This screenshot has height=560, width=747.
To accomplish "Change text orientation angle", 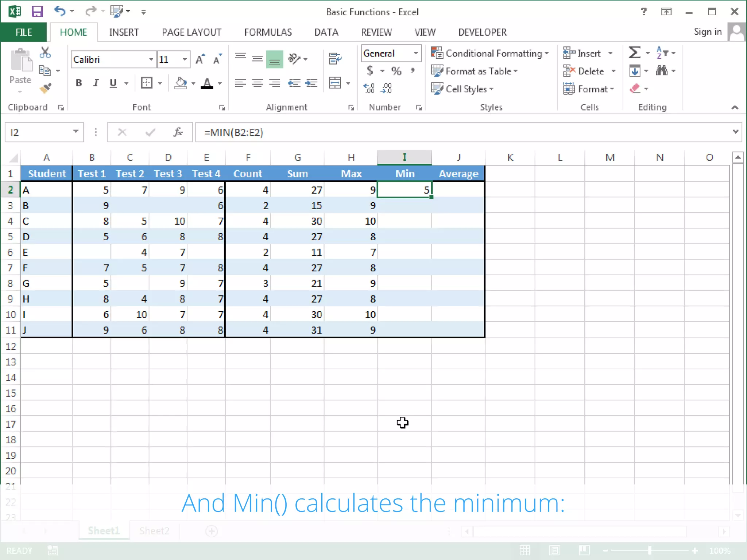I will click(294, 58).
